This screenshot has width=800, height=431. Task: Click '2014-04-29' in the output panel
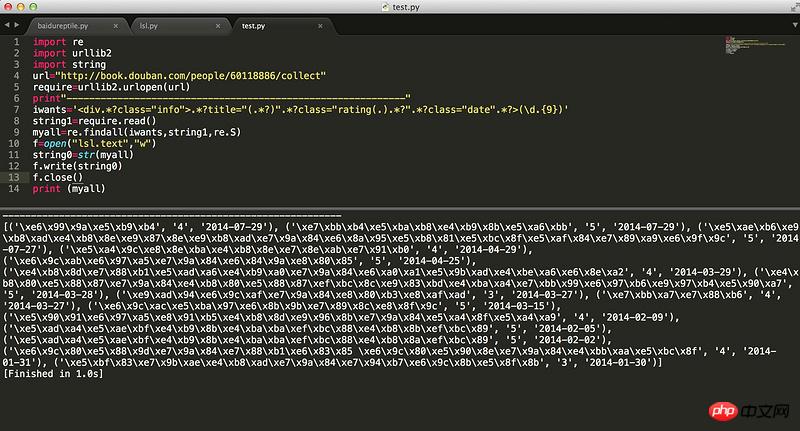coord(487,249)
